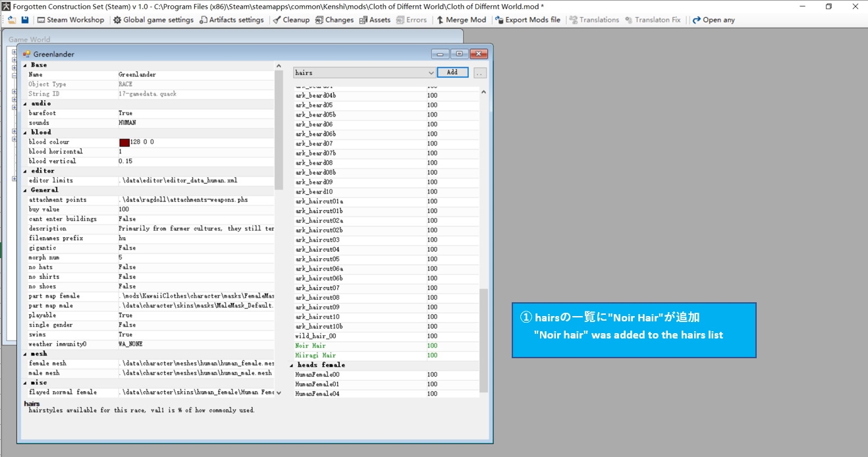The image size is (868, 457).
Task: Click Open any in toolbar
Action: pos(713,20)
